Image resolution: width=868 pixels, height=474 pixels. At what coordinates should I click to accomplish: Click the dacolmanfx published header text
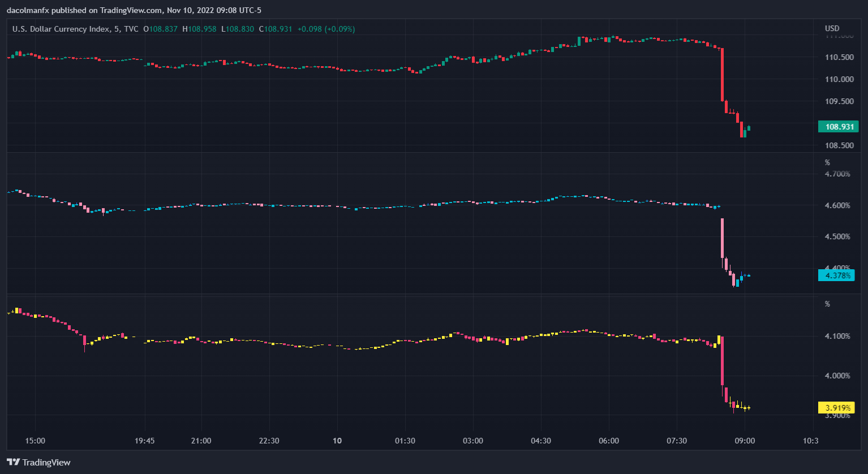pyautogui.click(x=134, y=10)
